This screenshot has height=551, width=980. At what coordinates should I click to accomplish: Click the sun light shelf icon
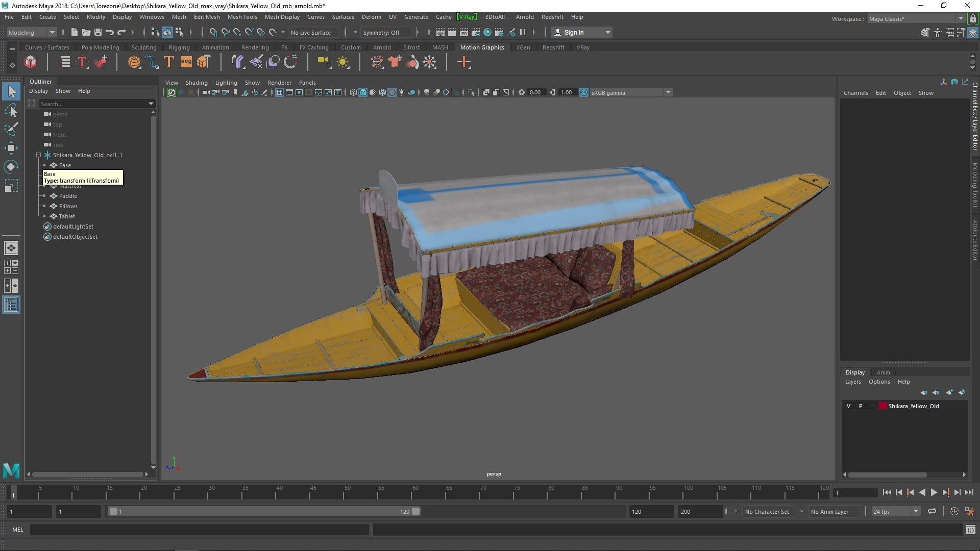coord(343,62)
